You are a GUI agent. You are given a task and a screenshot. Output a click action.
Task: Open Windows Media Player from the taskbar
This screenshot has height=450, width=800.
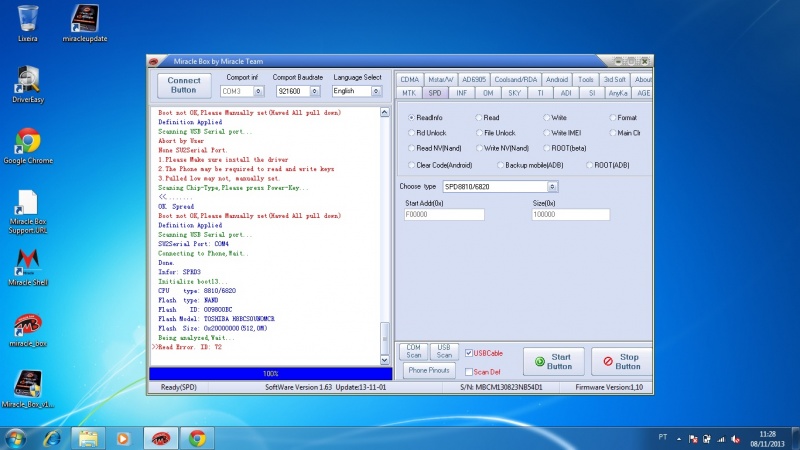pyautogui.click(x=123, y=438)
